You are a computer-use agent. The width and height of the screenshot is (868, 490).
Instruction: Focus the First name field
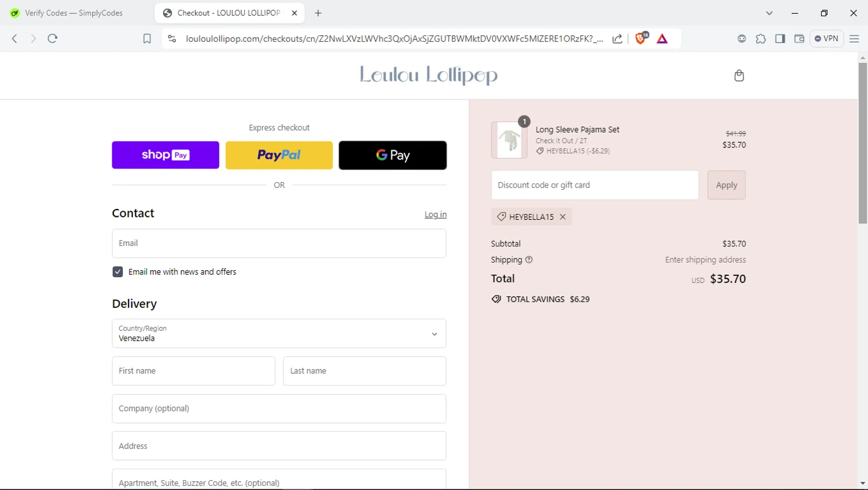(193, 371)
